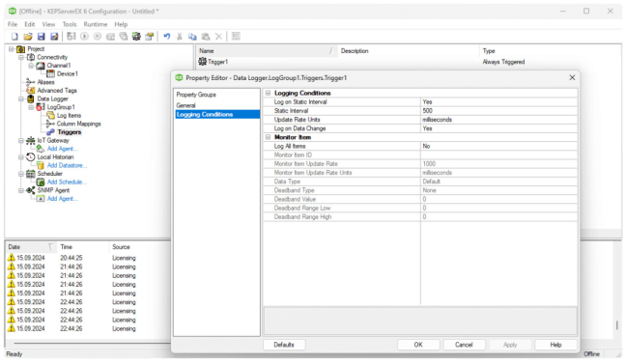Confirm the dialog with OK
The image size is (626, 364).
coord(418,345)
